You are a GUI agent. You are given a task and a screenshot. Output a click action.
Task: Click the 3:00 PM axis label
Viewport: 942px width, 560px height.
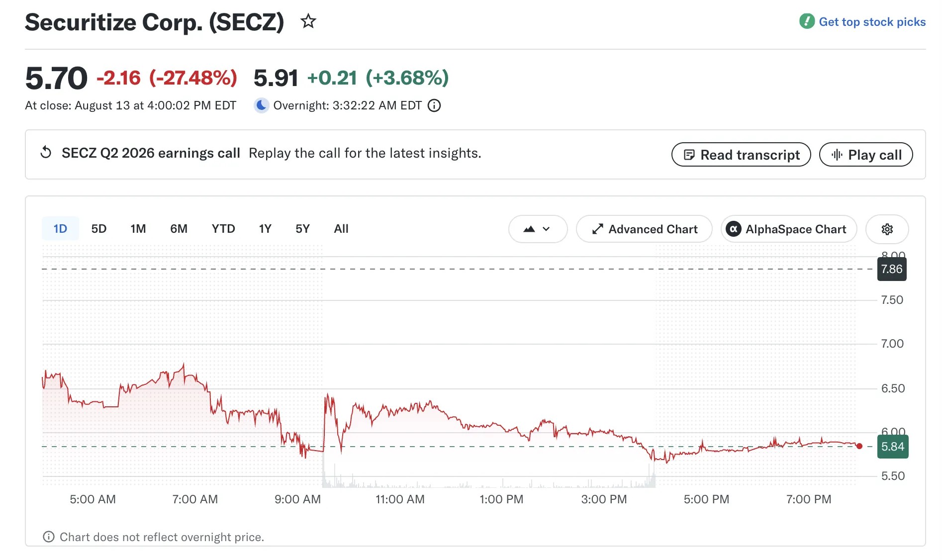click(x=604, y=499)
